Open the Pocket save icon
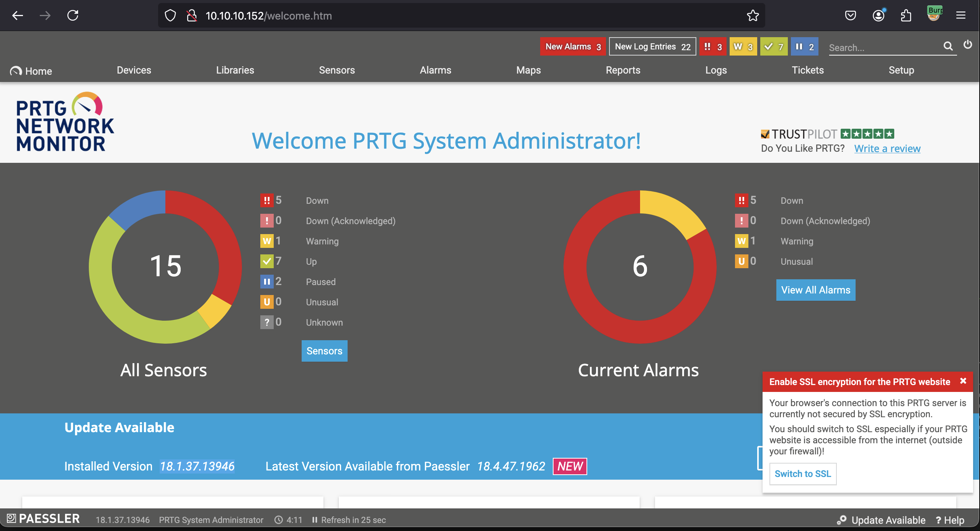 (850, 15)
